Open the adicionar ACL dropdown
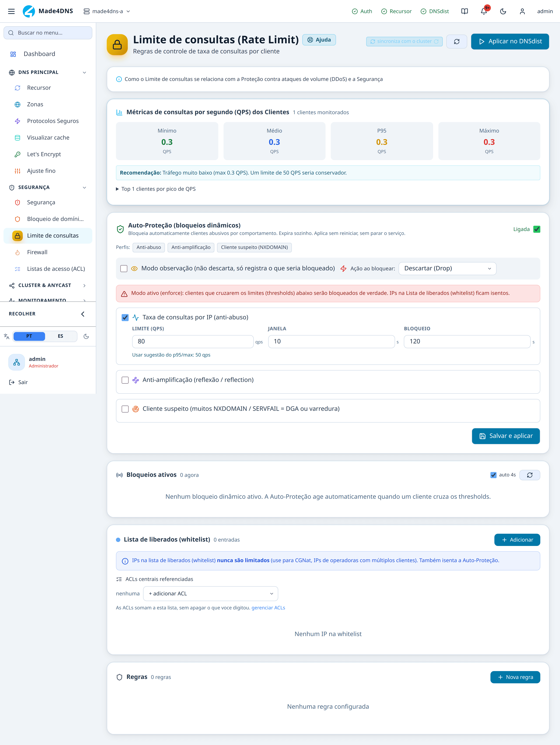This screenshot has height=745, width=560. 210,594
